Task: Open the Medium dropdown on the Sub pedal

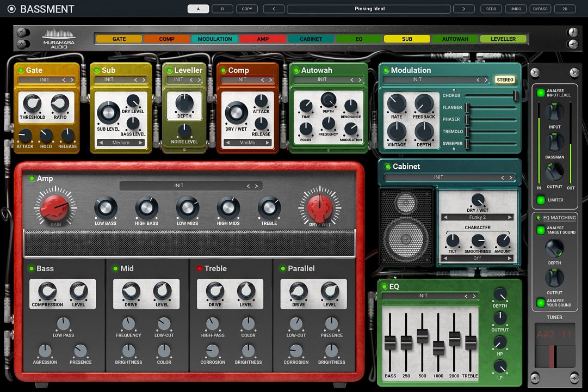Action: pos(121,142)
